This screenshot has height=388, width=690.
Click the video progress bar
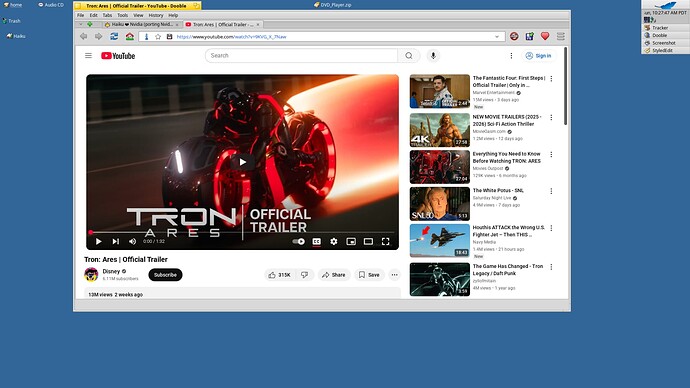pyautogui.click(x=242, y=232)
